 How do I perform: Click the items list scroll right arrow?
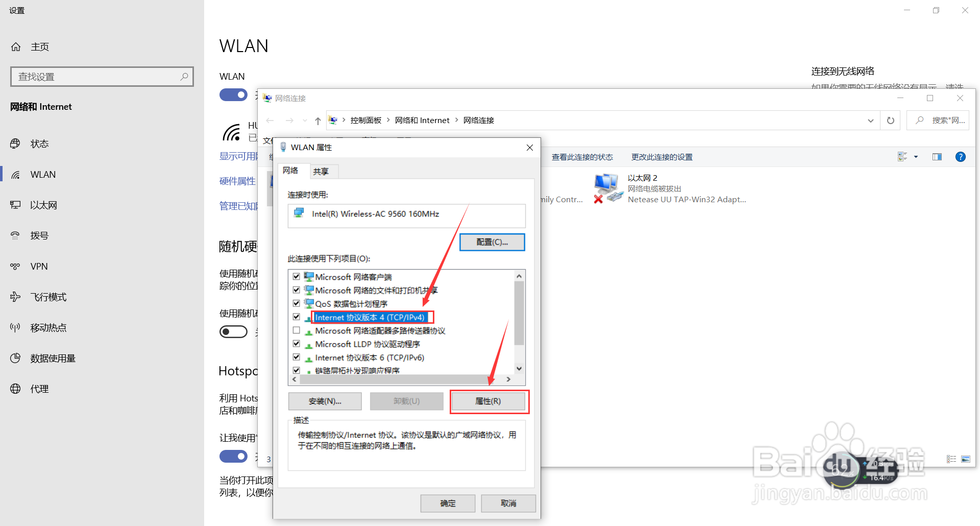[508, 379]
